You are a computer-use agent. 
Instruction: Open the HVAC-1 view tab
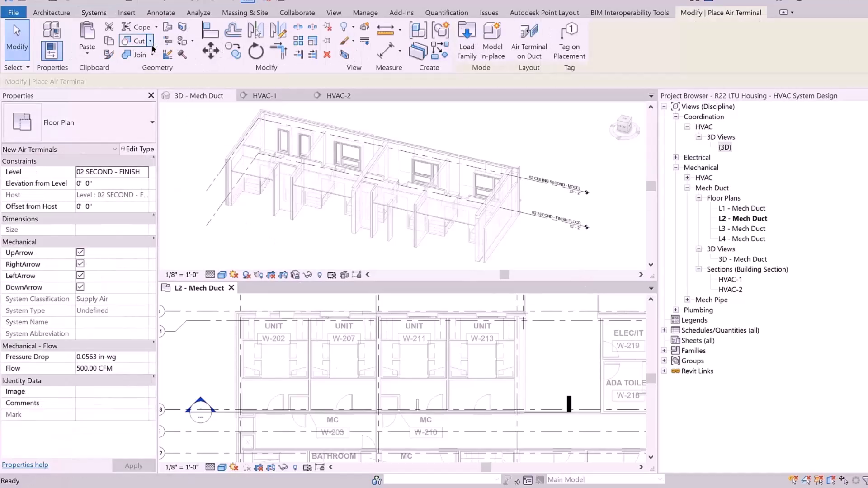(264, 95)
